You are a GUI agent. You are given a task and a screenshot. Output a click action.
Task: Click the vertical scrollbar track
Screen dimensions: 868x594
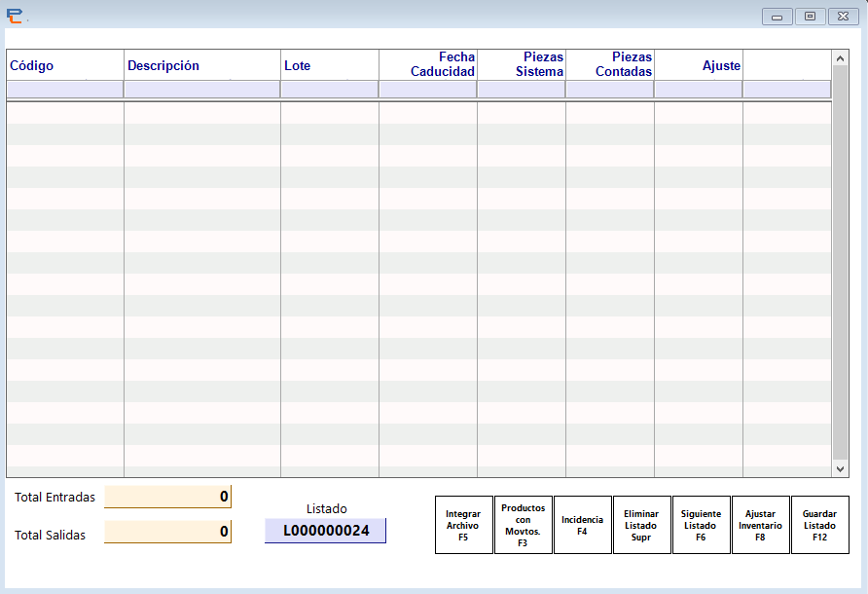tap(840, 263)
